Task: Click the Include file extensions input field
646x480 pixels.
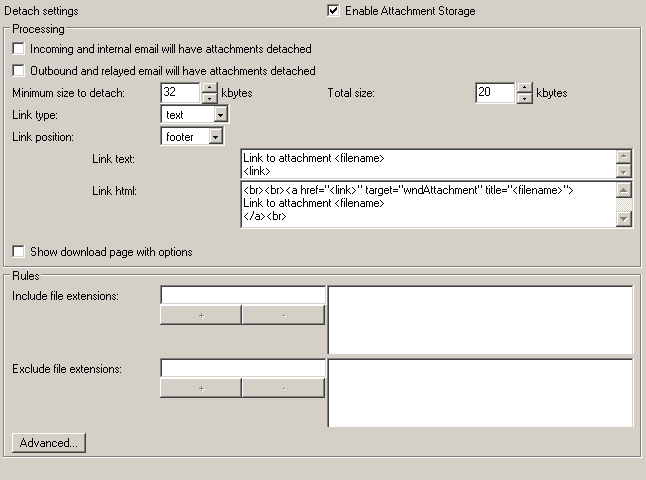Action: tap(242, 295)
